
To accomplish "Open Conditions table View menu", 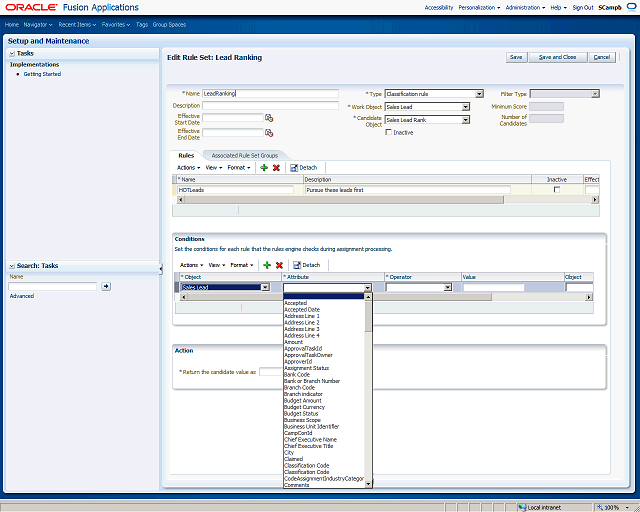I will (x=217, y=265).
